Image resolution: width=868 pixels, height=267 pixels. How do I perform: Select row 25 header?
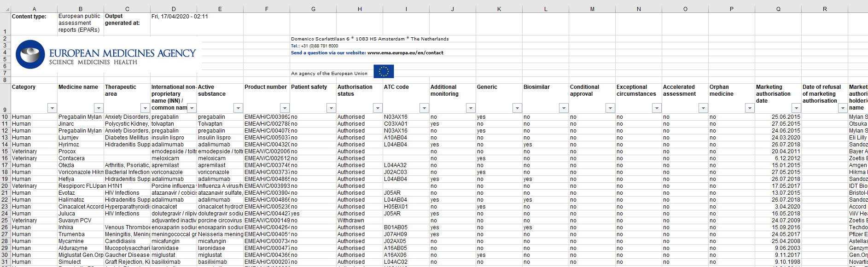tap(5, 221)
